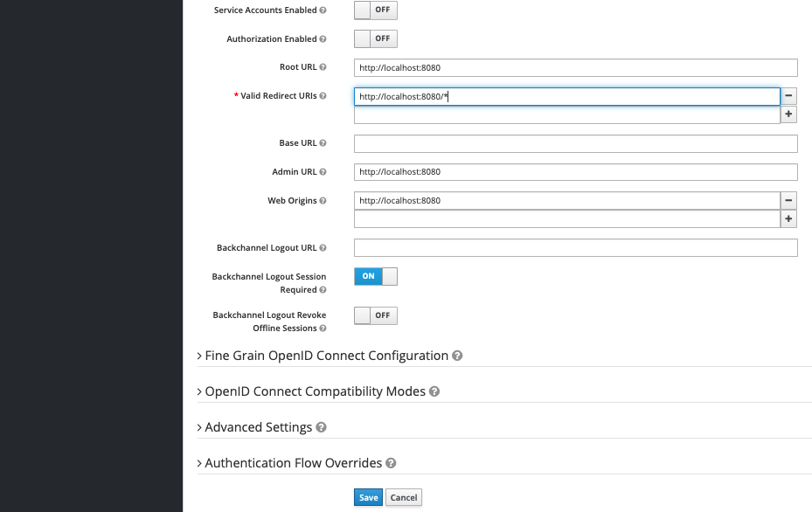Save the client settings
Viewport: 812px width, 512px height.
[x=368, y=497]
